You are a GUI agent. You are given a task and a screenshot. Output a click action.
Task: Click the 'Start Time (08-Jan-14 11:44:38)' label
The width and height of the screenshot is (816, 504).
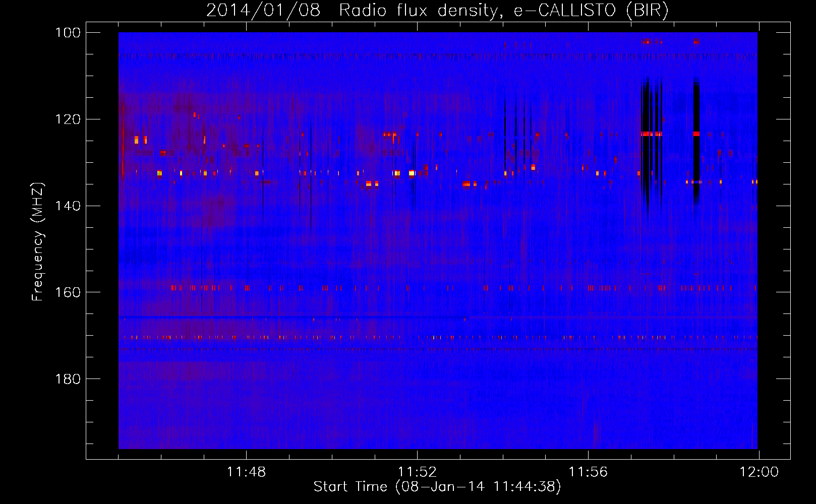(437, 487)
